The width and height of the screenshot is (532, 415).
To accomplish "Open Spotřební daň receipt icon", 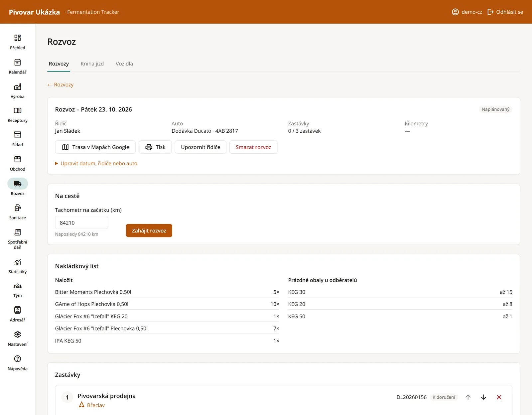I will (x=18, y=232).
